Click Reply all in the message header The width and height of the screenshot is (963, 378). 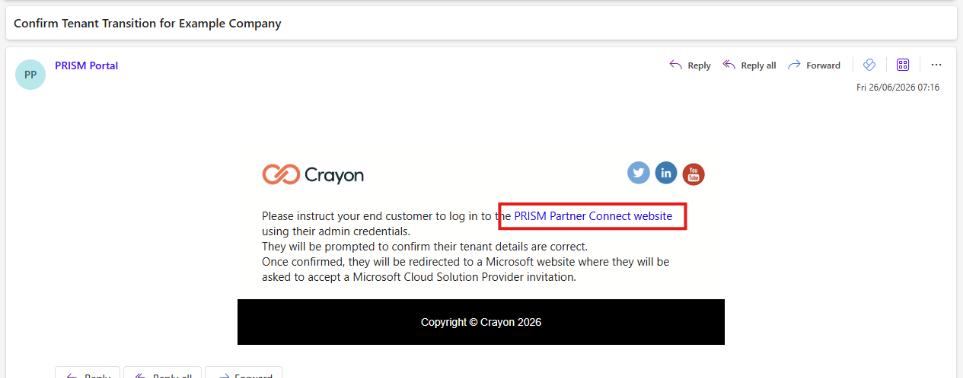(749, 65)
